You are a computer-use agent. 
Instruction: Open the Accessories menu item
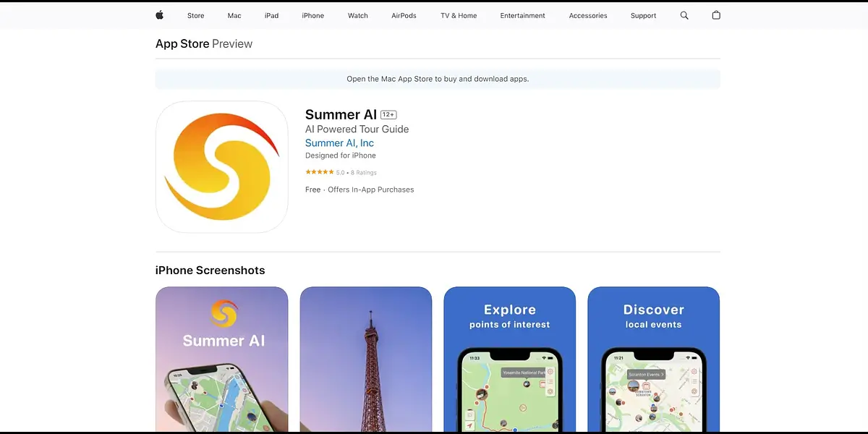click(587, 15)
